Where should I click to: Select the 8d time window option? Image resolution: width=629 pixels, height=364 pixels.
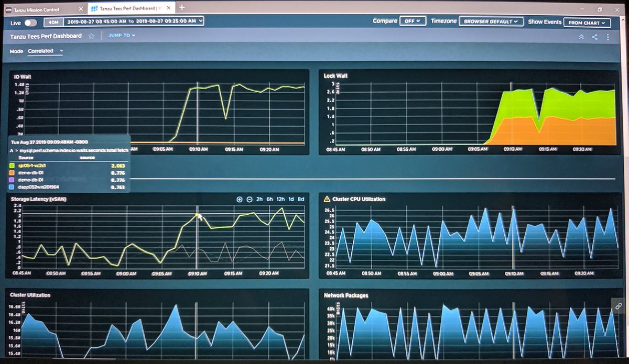pos(301,200)
